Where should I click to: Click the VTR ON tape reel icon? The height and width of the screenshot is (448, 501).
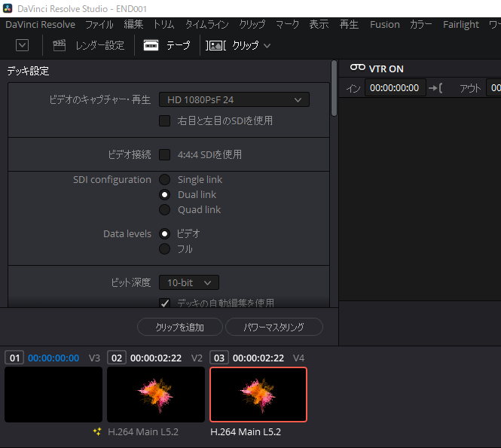click(357, 69)
